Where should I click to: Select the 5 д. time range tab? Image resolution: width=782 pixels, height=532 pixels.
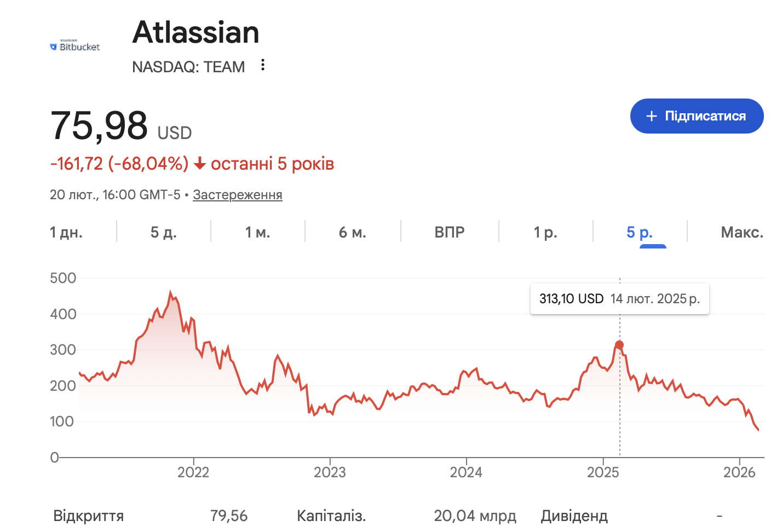(163, 233)
